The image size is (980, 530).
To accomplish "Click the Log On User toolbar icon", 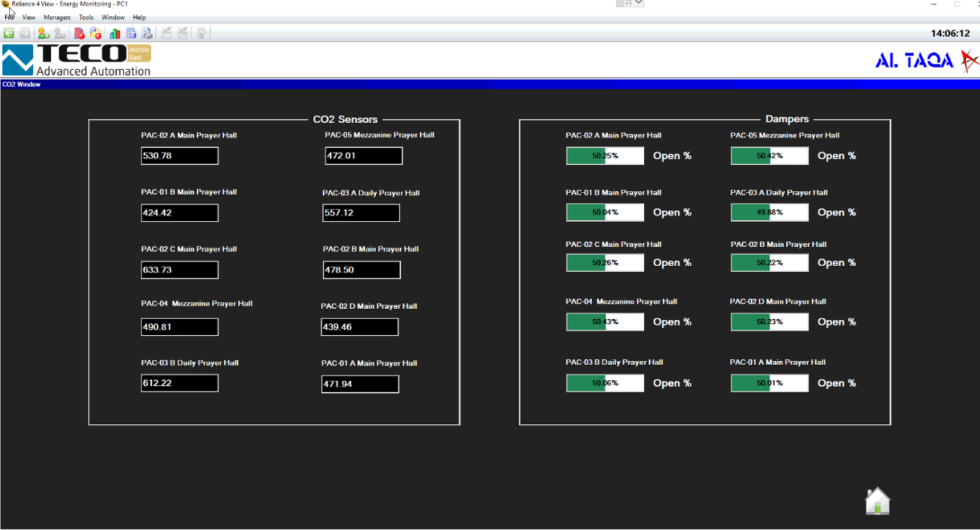I will point(43,34).
